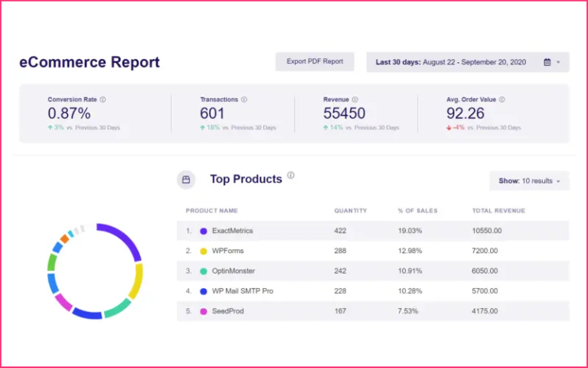This screenshot has height=368, width=588.
Task: Click the 92.26 average order value
Action: point(465,113)
